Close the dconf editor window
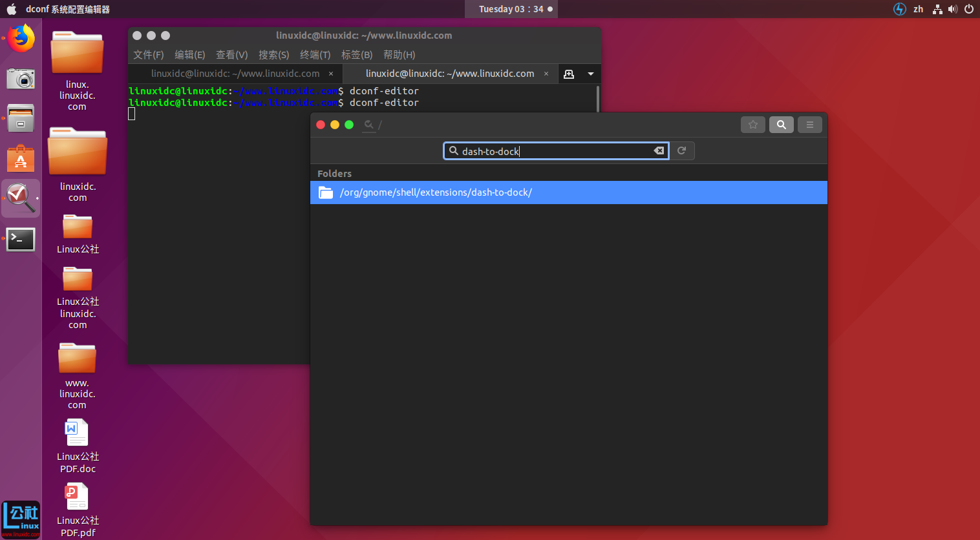Image resolution: width=980 pixels, height=540 pixels. coord(321,125)
